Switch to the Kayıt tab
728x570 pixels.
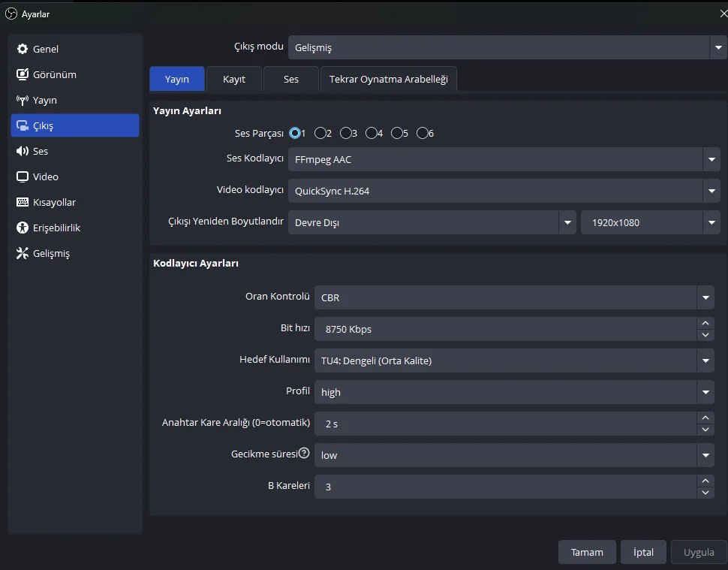pos(234,79)
